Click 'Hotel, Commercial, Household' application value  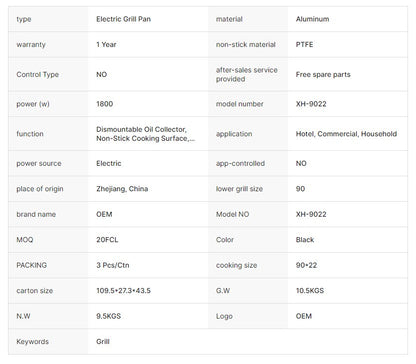click(346, 134)
